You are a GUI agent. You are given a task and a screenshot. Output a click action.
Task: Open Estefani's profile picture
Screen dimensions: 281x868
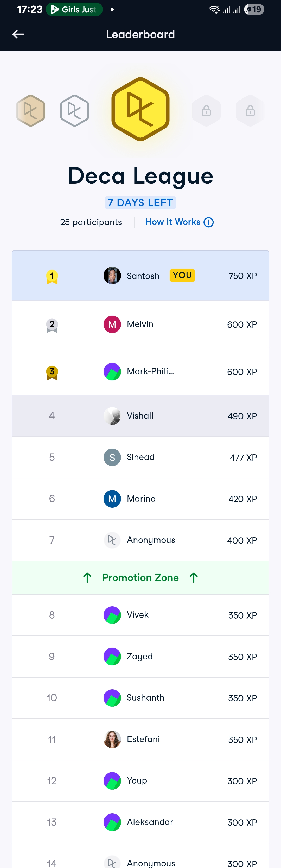click(112, 739)
